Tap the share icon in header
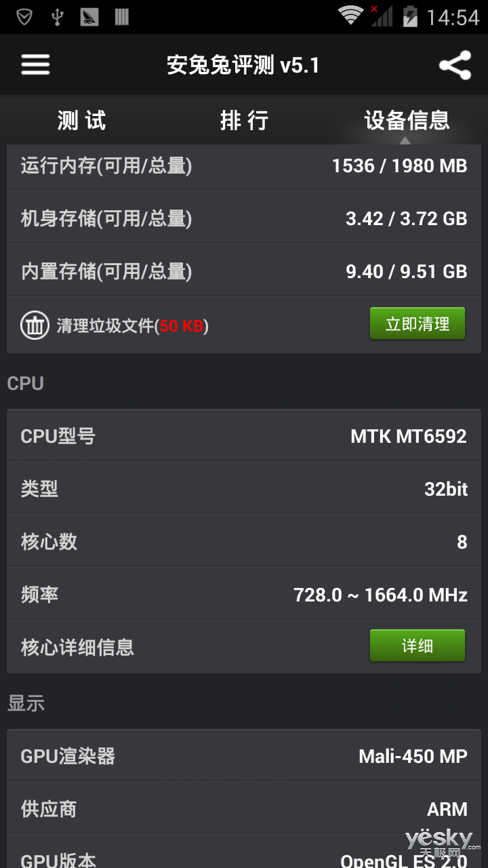This screenshot has height=868, width=488. (x=455, y=65)
